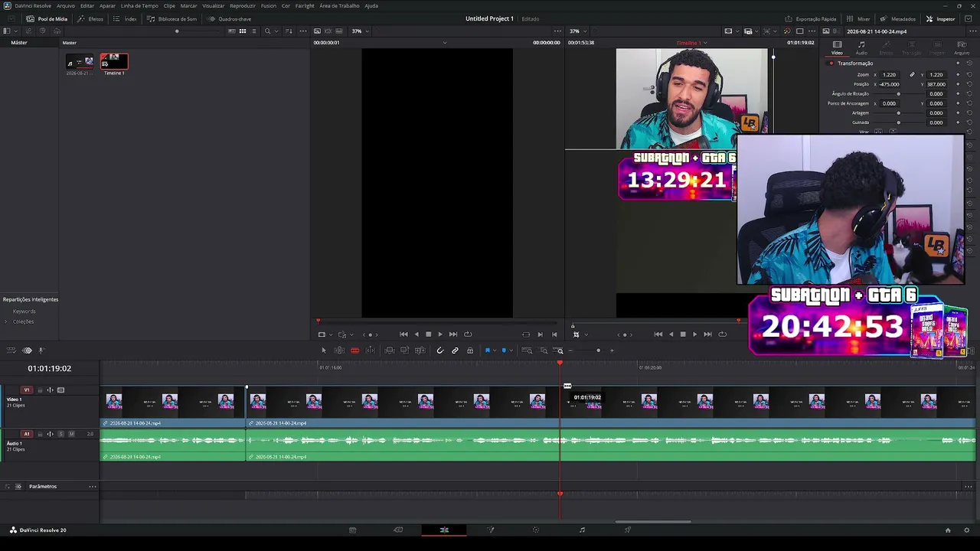Play the source viewer forward
This screenshot has height=551, width=980.
(439, 334)
